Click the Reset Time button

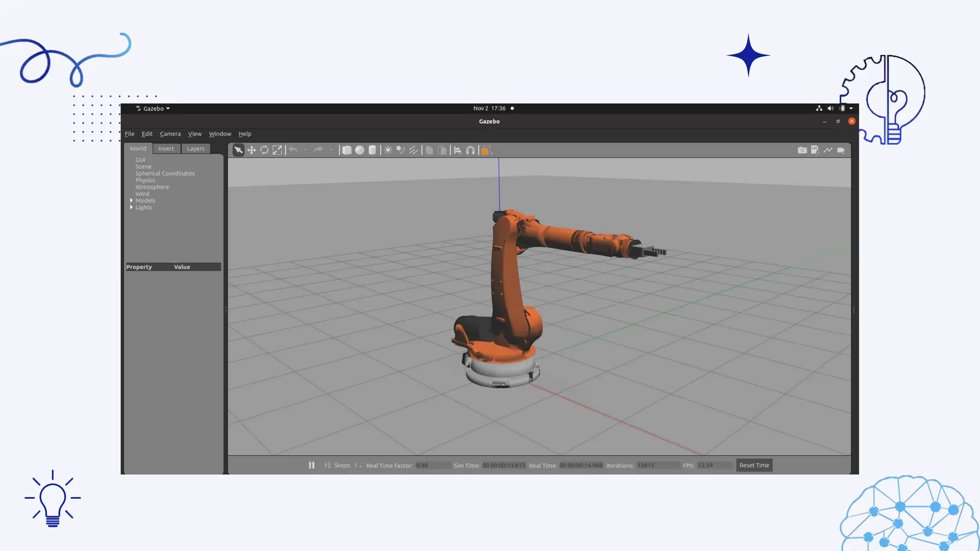[x=754, y=465]
